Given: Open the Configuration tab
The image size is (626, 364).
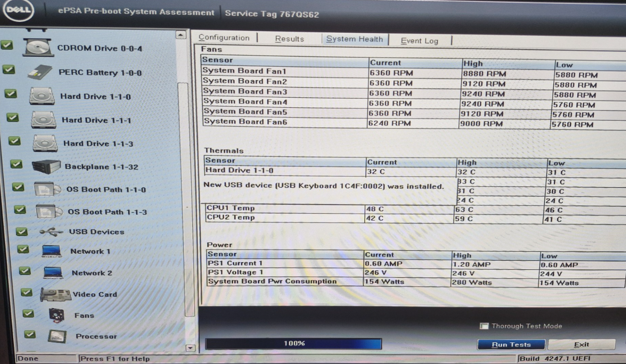Looking at the screenshot, I should (x=224, y=37).
